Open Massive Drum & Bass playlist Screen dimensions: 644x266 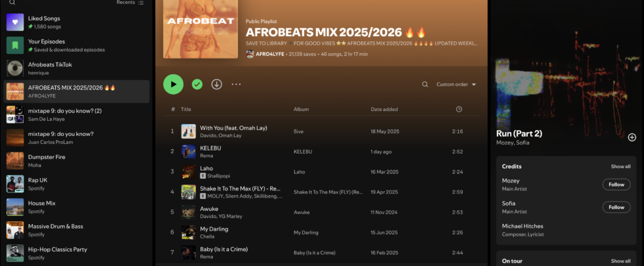tap(76, 230)
